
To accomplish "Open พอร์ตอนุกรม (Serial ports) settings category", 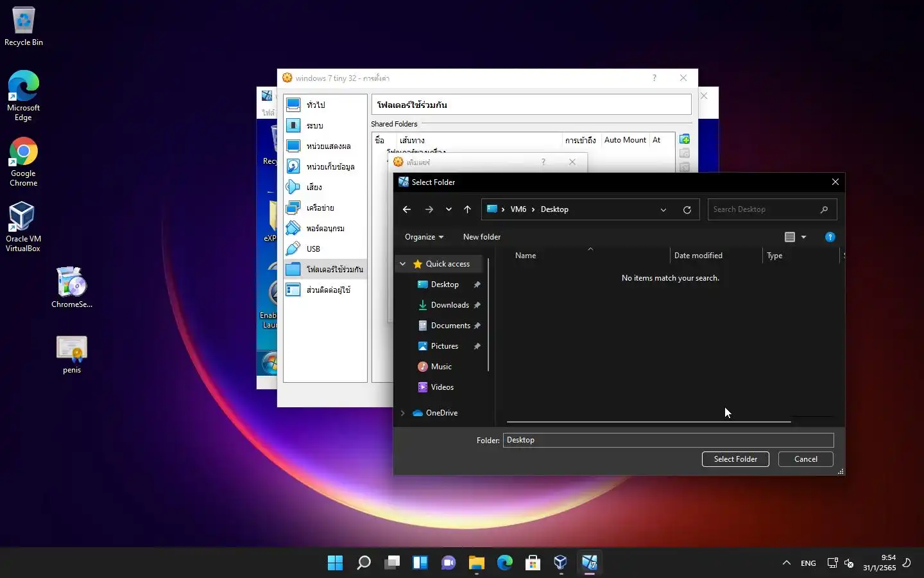I will [x=325, y=228].
